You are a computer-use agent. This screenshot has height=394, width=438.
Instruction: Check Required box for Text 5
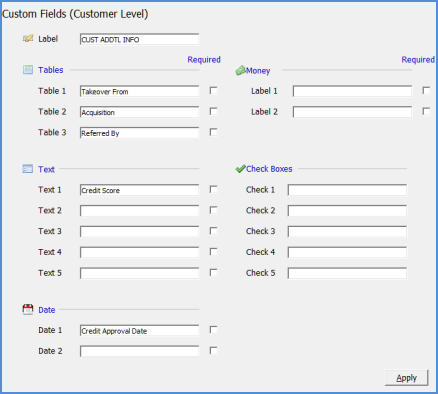[213, 273]
